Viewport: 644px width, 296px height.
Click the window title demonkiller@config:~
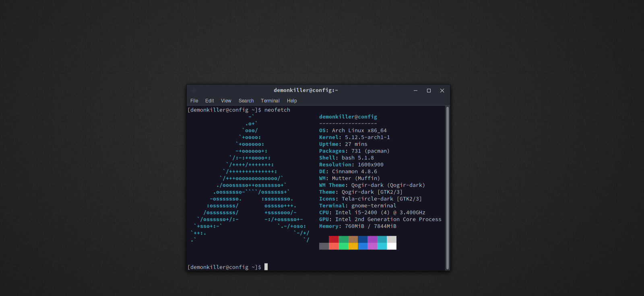tap(306, 90)
